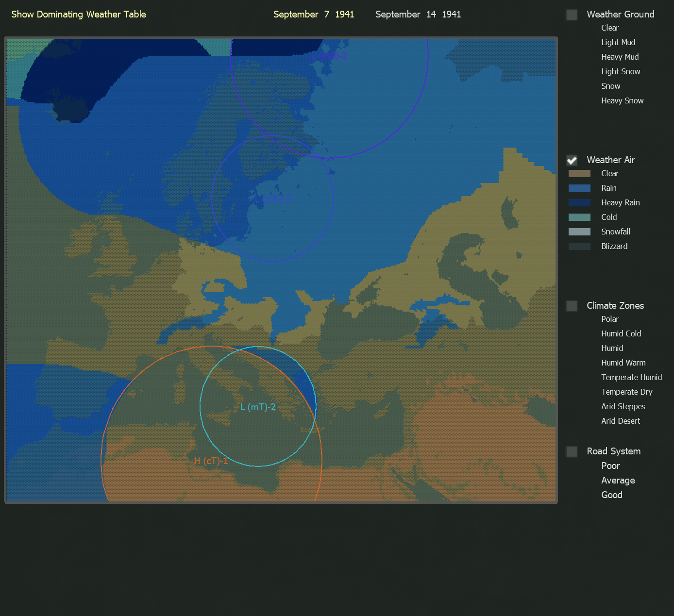This screenshot has width=674, height=616.
Task: Click the Temperate Humid climate zone
Action: (x=632, y=378)
